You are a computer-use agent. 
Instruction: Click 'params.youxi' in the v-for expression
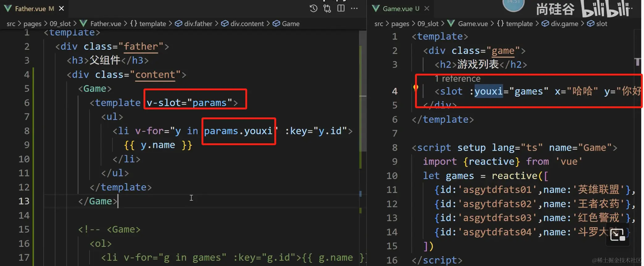click(x=238, y=131)
